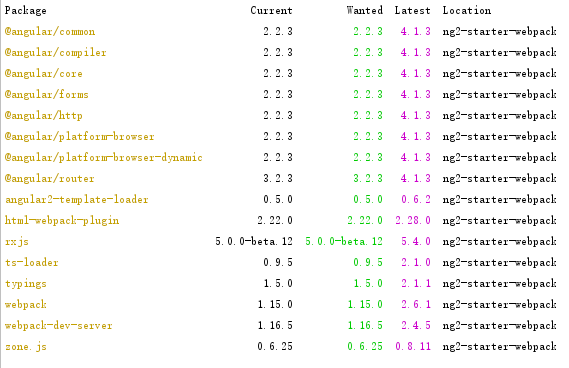Click the @angular/common package name
This screenshot has width=569, height=368.
[50, 32]
